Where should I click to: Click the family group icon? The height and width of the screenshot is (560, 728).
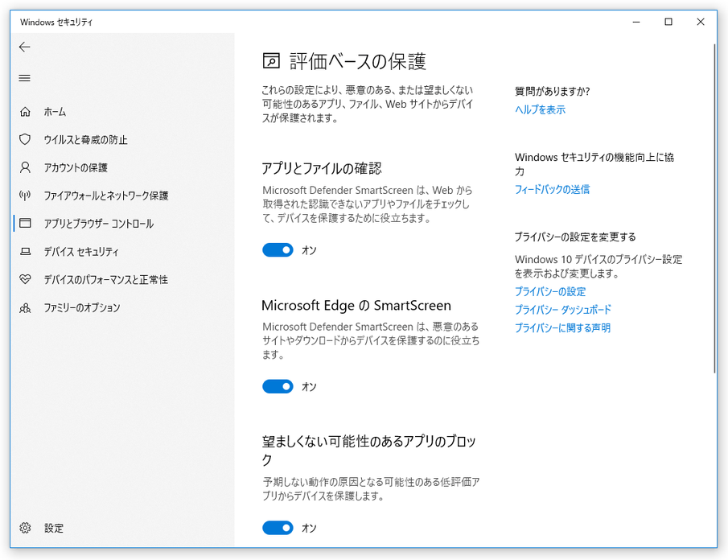[x=25, y=308]
